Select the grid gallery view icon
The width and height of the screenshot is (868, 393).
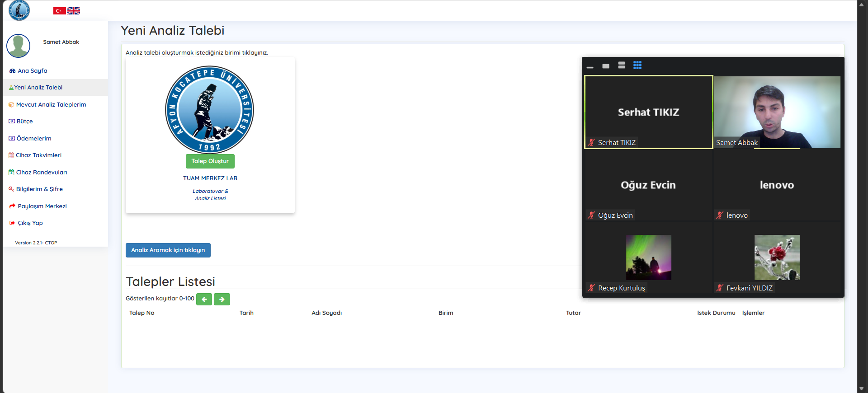coord(637,65)
